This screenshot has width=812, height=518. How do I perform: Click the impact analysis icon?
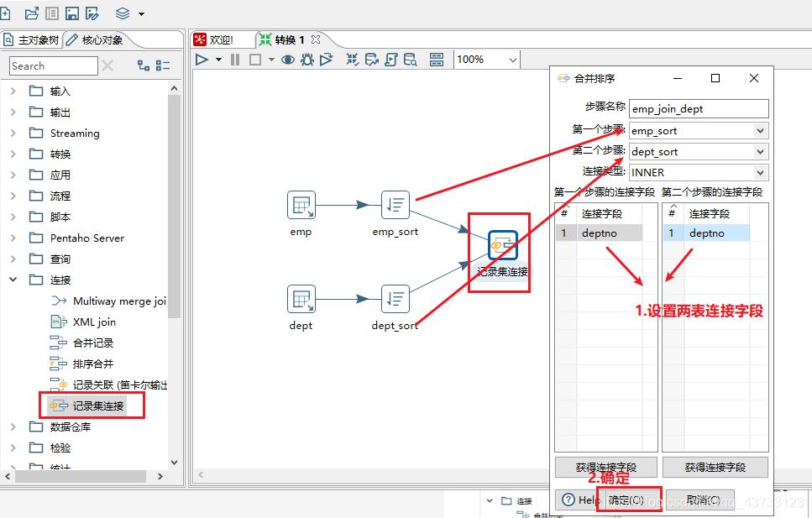371,60
